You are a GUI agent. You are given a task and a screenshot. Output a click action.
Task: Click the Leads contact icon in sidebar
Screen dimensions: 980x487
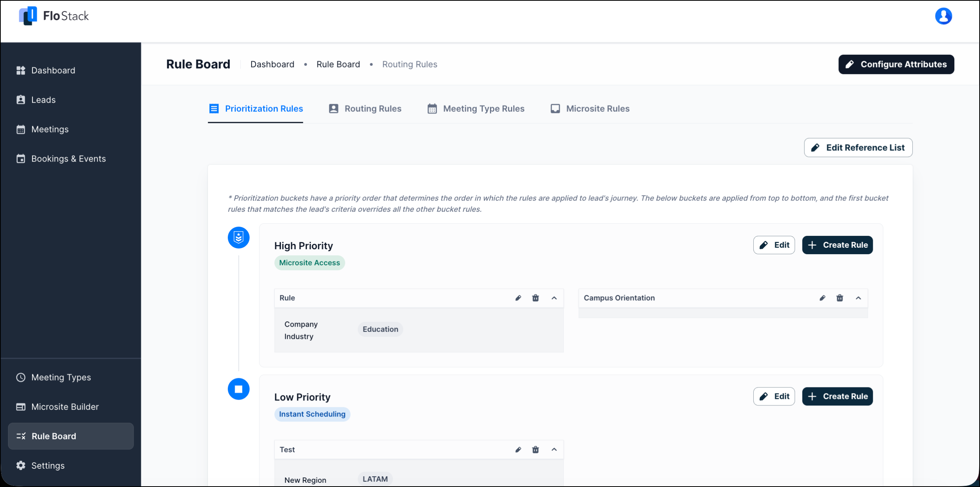21,100
